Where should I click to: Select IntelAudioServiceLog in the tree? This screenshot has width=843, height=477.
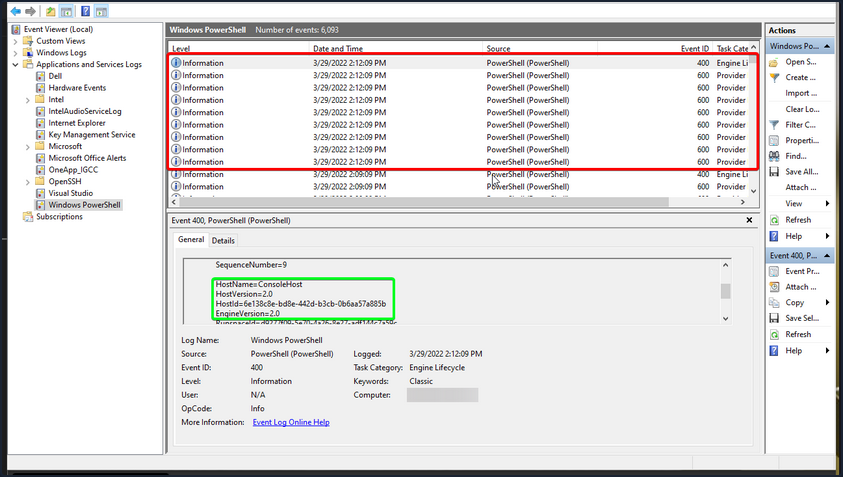[84, 111]
